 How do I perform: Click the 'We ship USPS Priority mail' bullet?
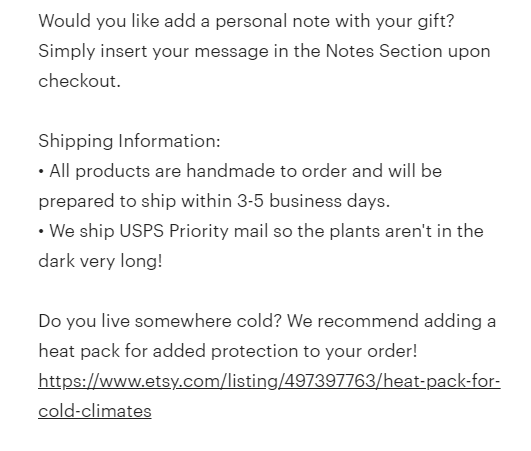(261, 231)
